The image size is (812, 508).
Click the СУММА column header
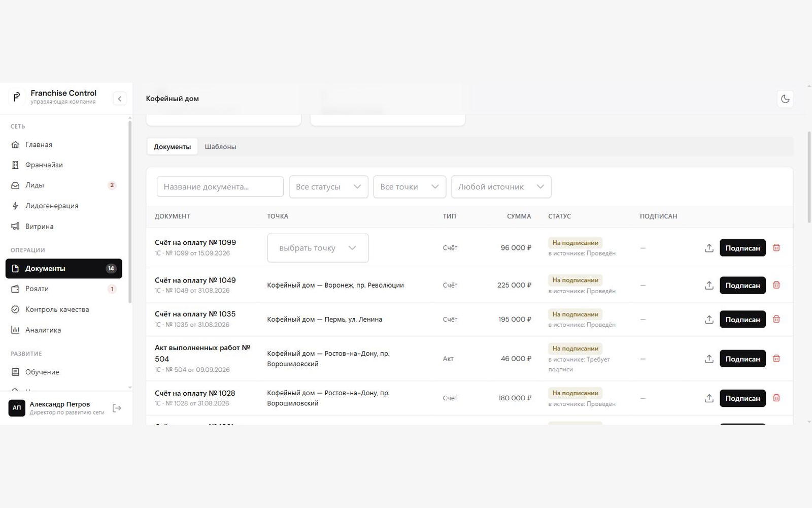click(519, 216)
